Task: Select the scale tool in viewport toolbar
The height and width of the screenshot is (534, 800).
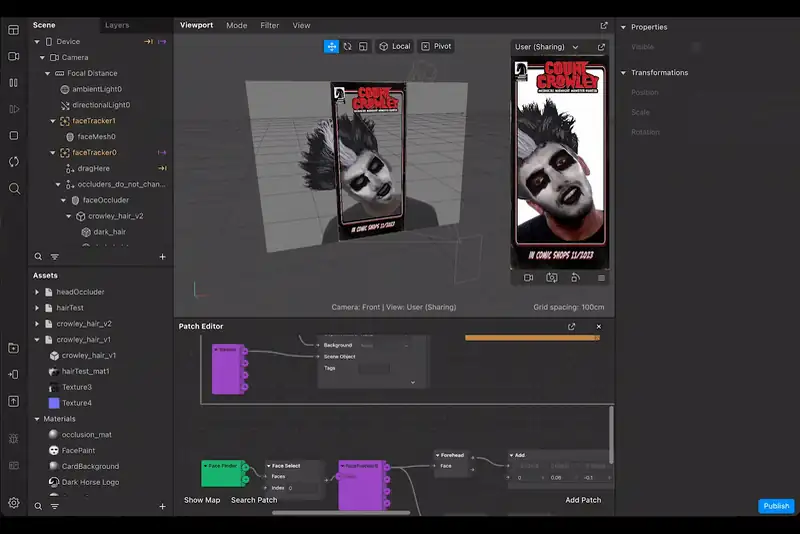Action: 363,46
